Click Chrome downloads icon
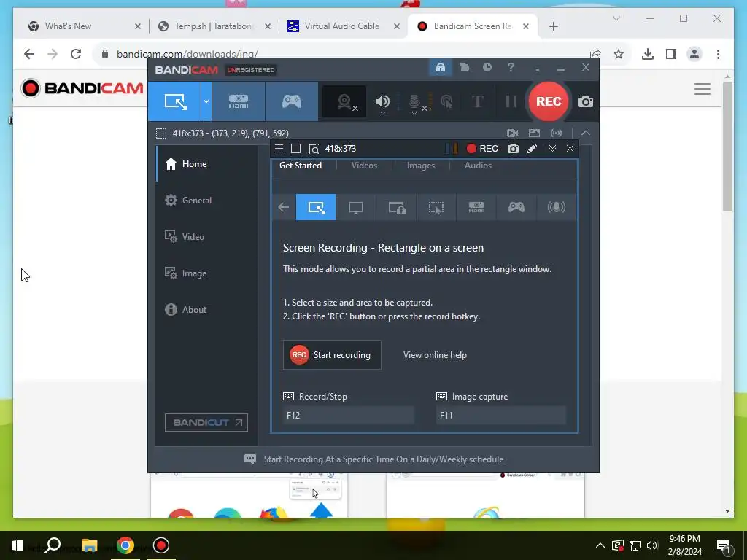The image size is (747, 560). [648, 54]
